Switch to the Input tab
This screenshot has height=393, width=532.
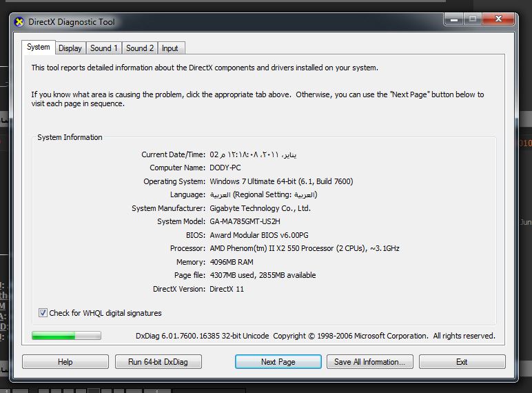[x=170, y=48]
